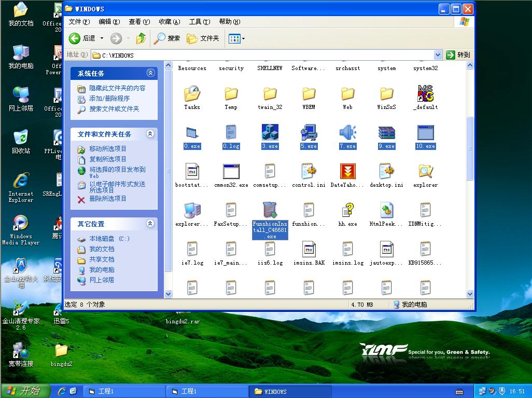
Task: Collapse the 系统任务 panel section
Action: (150, 73)
